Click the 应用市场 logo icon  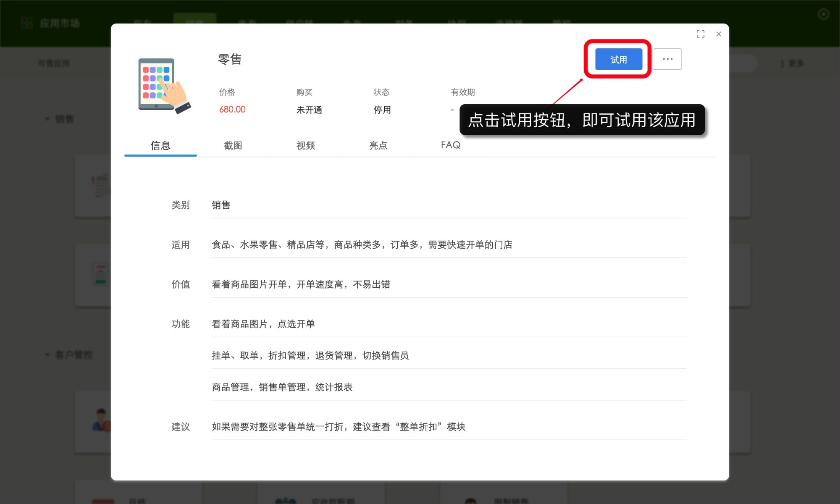[27, 23]
